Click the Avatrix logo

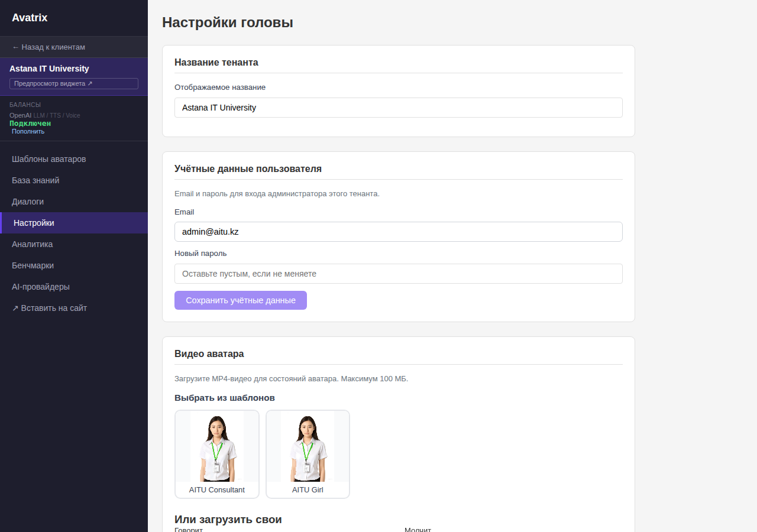coord(30,18)
